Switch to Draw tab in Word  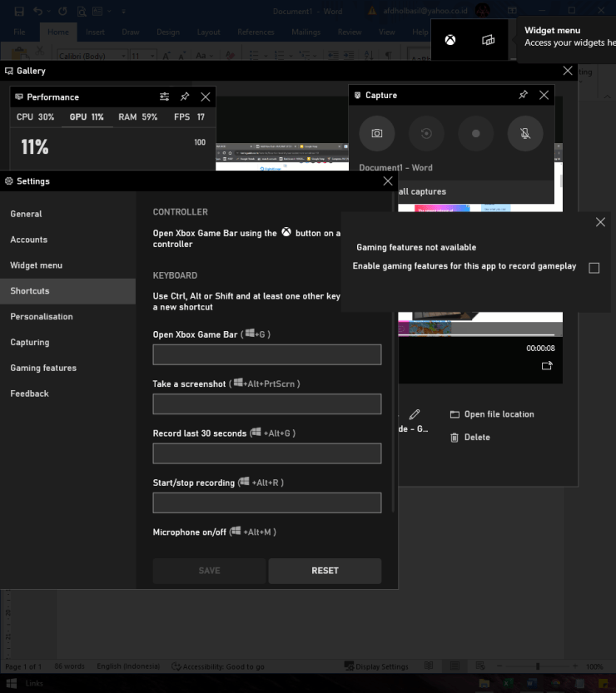pyautogui.click(x=131, y=32)
